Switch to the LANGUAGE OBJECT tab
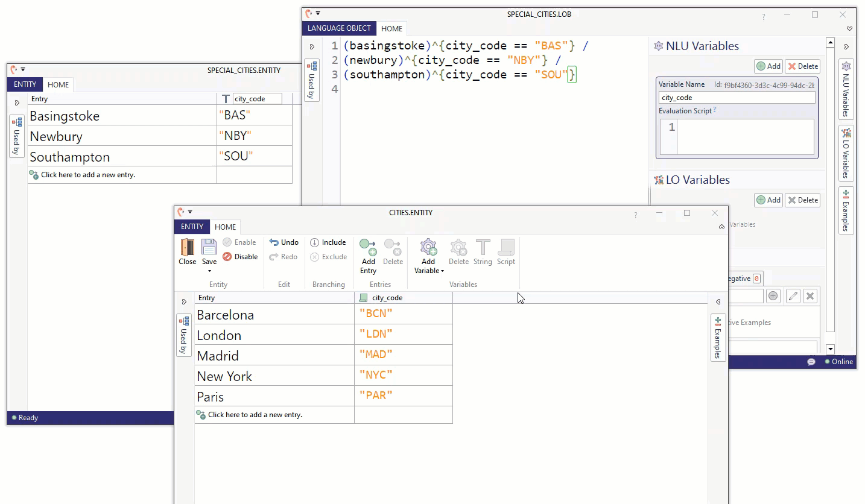 click(x=338, y=28)
